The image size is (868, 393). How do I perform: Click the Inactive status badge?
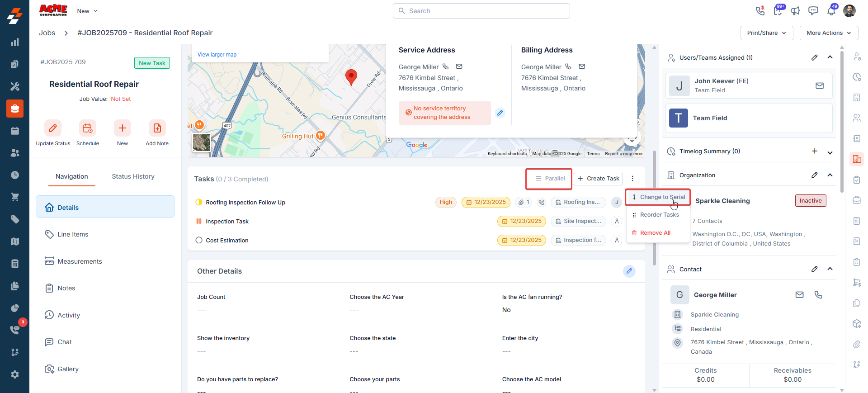(x=811, y=201)
